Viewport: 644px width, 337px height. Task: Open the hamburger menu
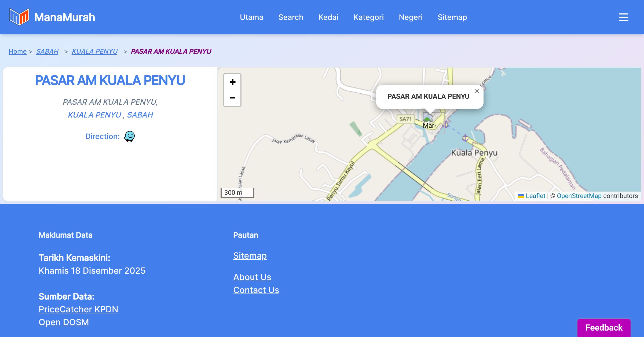pos(623,17)
